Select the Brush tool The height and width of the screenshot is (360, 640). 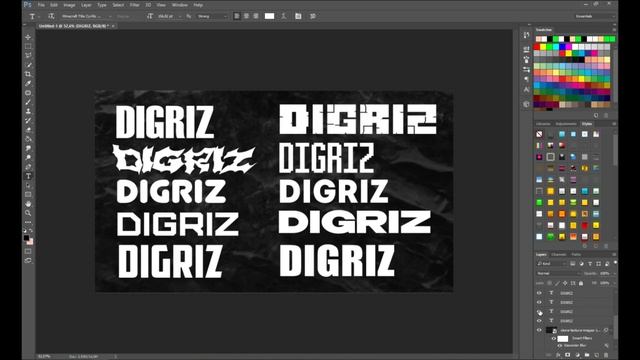click(x=28, y=102)
